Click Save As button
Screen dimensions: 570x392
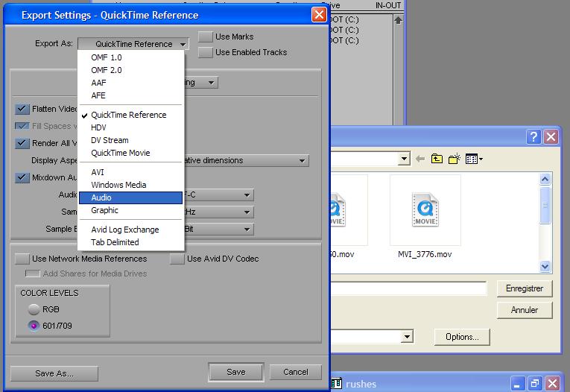pos(54,373)
